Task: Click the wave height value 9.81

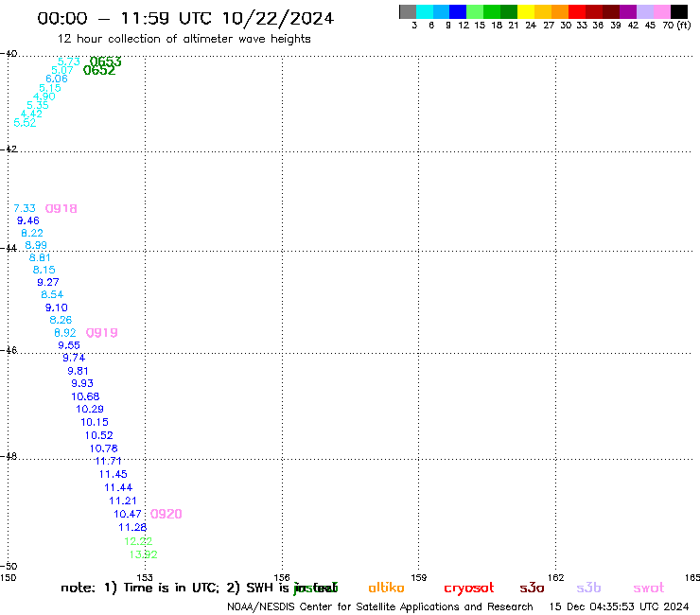Action: [78, 371]
